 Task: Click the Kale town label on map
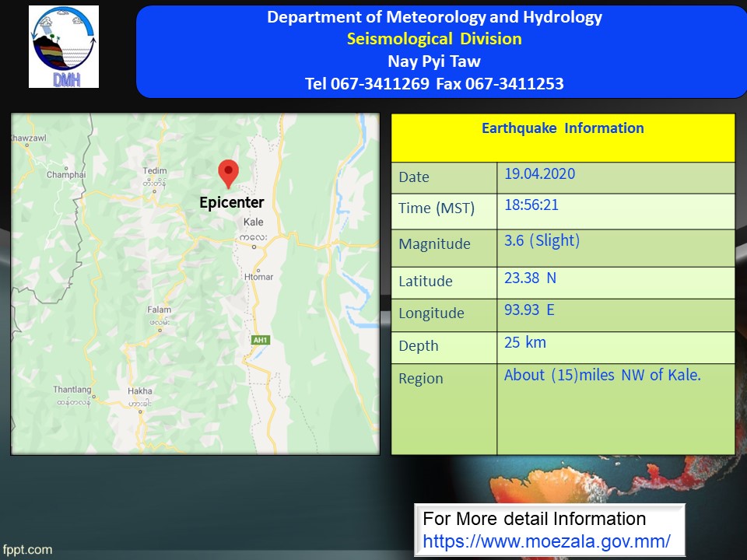click(253, 222)
